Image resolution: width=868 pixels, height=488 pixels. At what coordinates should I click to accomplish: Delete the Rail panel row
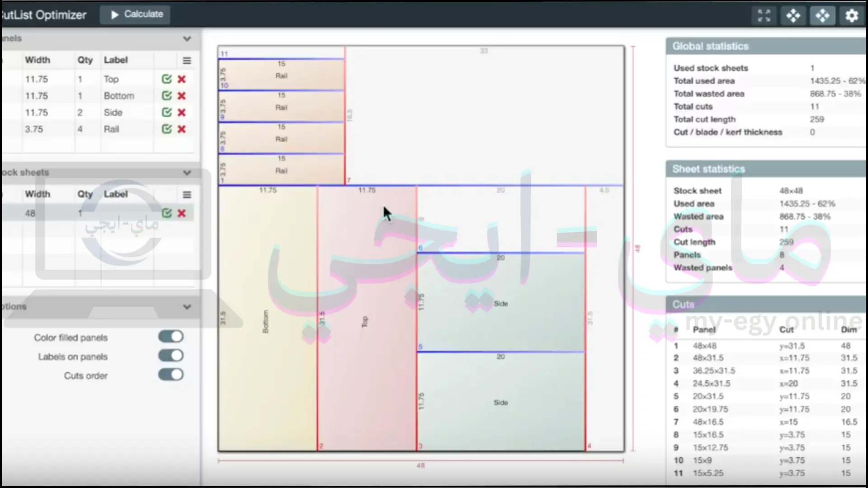coord(182,129)
